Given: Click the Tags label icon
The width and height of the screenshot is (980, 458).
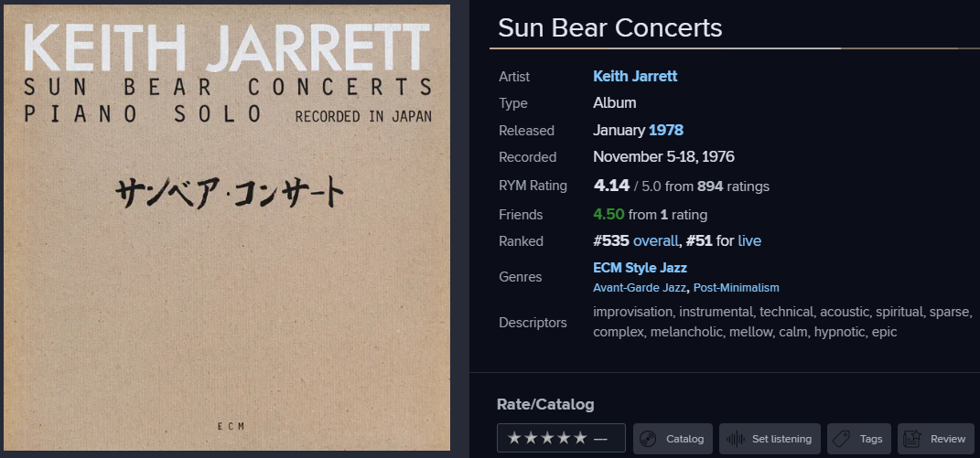Looking at the screenshot, I should coord(841,439).
